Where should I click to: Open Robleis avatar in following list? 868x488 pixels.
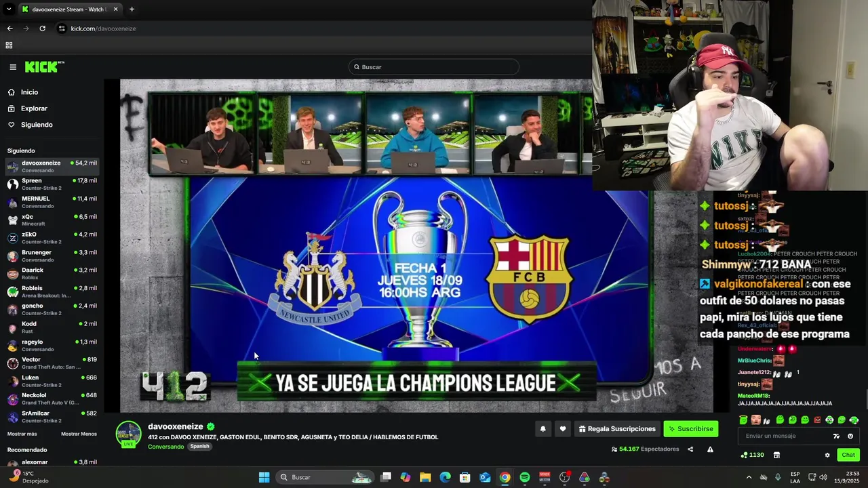[x=12, y=291]
